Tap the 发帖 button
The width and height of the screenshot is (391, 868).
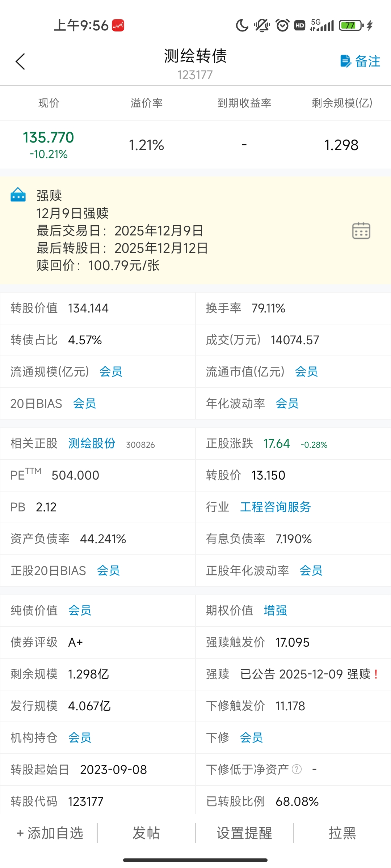tap(146, 833)
